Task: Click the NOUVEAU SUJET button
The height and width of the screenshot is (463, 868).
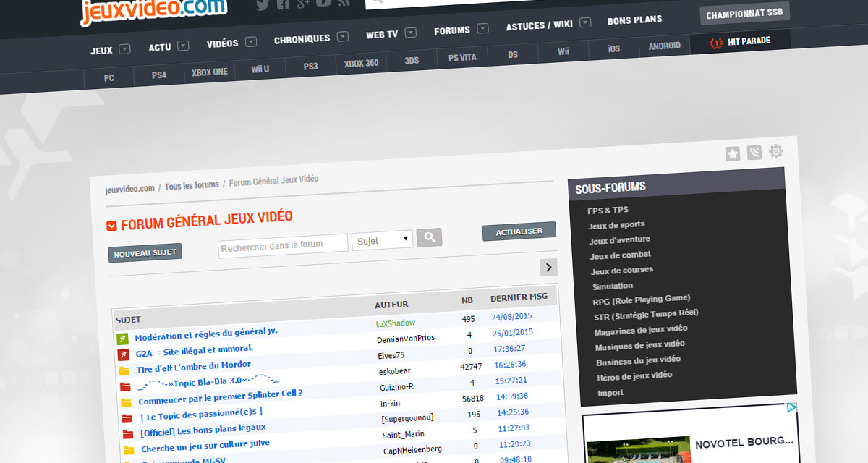Action: tap(145, 254)
